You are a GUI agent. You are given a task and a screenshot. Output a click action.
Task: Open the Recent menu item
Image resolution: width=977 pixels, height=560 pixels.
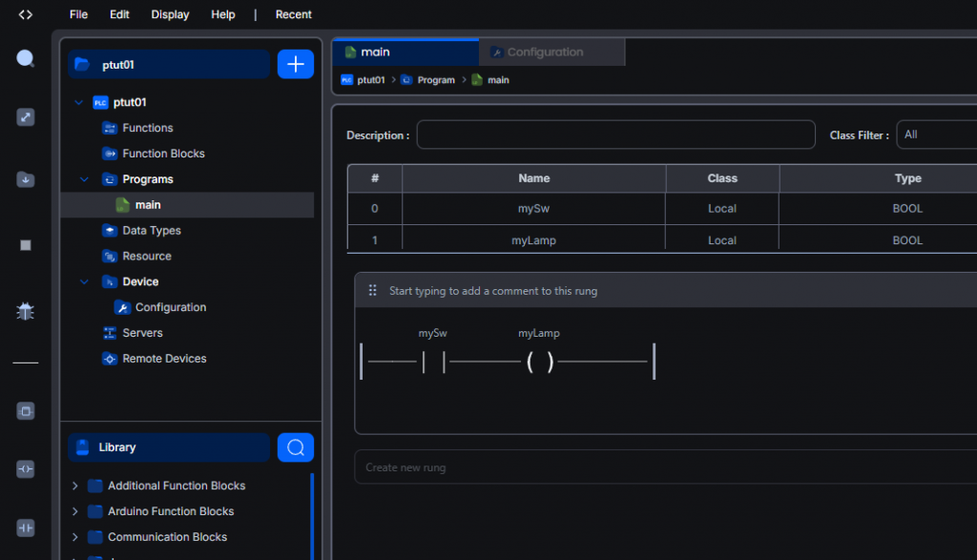coord(293,14)
